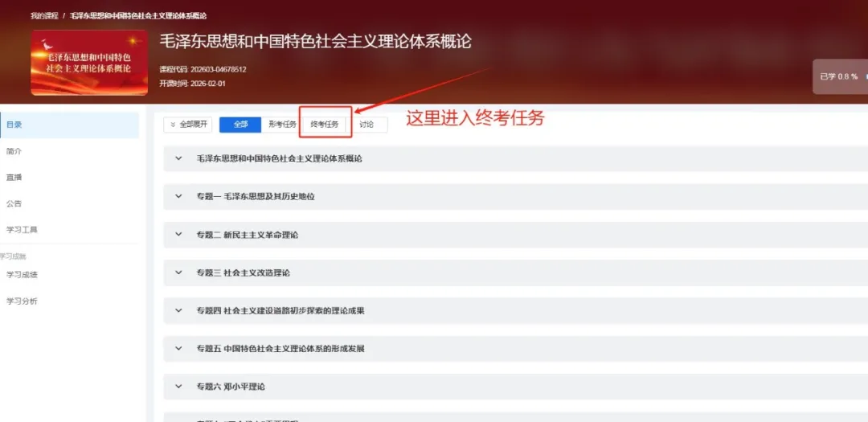The image size is (868, 422).
Task: Open row 专题五 中国特色社会主义理论体系的形成发展
Action: point(515,348)
